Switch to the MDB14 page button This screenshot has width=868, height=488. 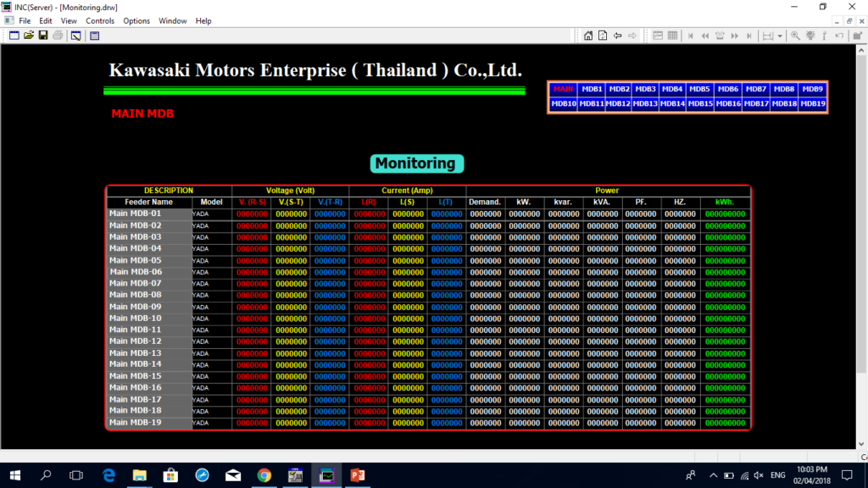coord(672,103)
